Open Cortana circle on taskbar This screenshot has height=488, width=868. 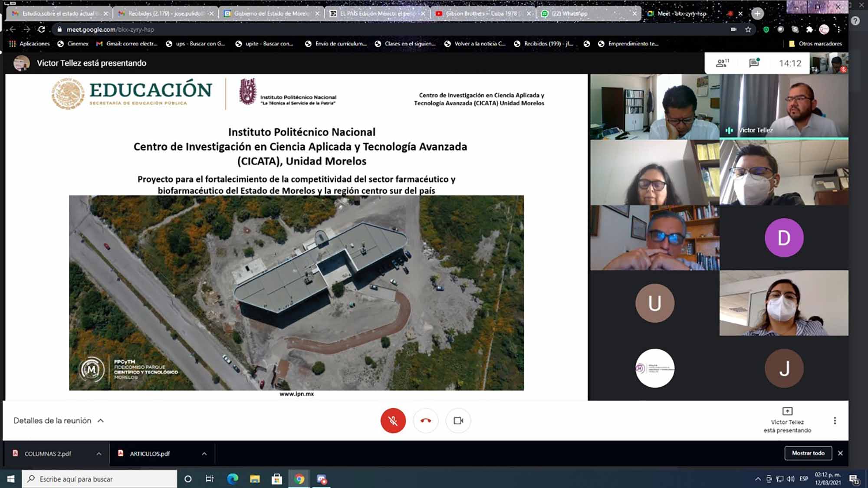(188, 479)
